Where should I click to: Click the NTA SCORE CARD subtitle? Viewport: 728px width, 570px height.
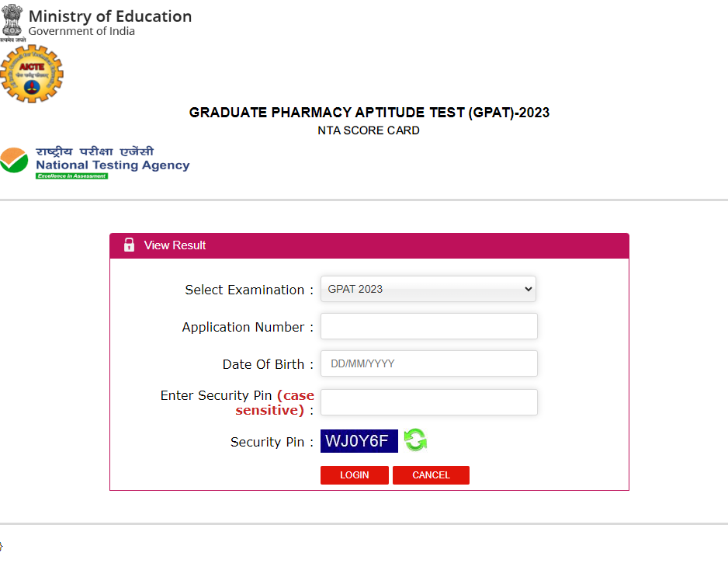click(369, 130)
